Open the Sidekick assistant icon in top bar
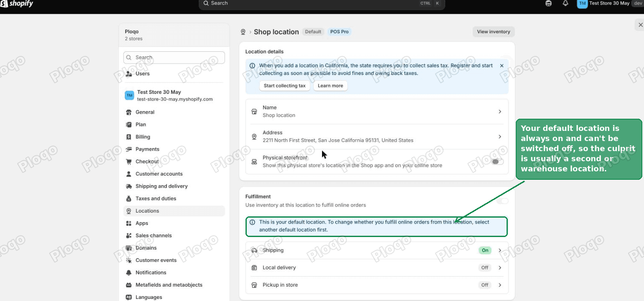Screen dimensions: 644x301 tap(549, 3)
